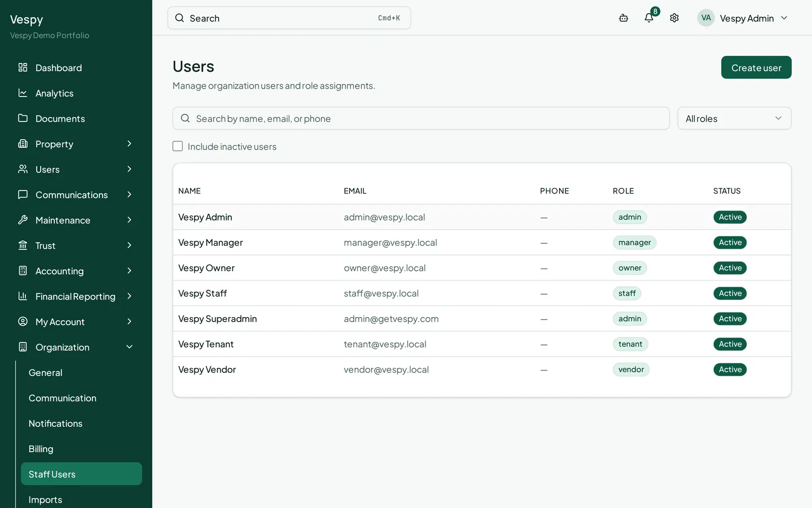This screenshot has height=508, width=812.
Task: Click the Analytics chart icon
Action: (23, 93)
